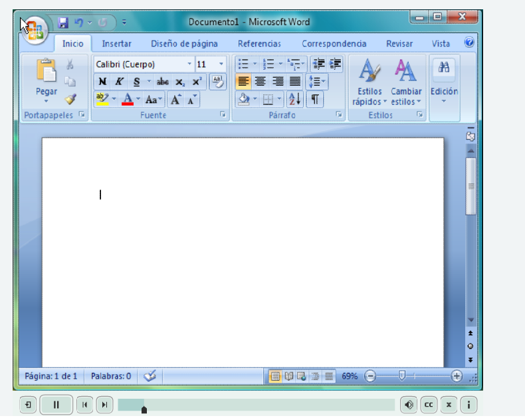Sort text with the A-Z icon
This screenshot has width=525, height=420.
click(295, 99)
